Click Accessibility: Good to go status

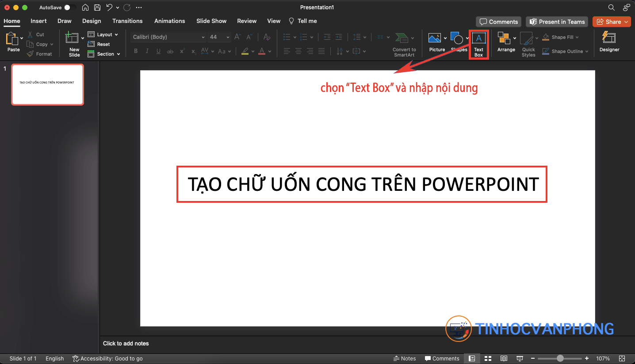tap(107, 358)
